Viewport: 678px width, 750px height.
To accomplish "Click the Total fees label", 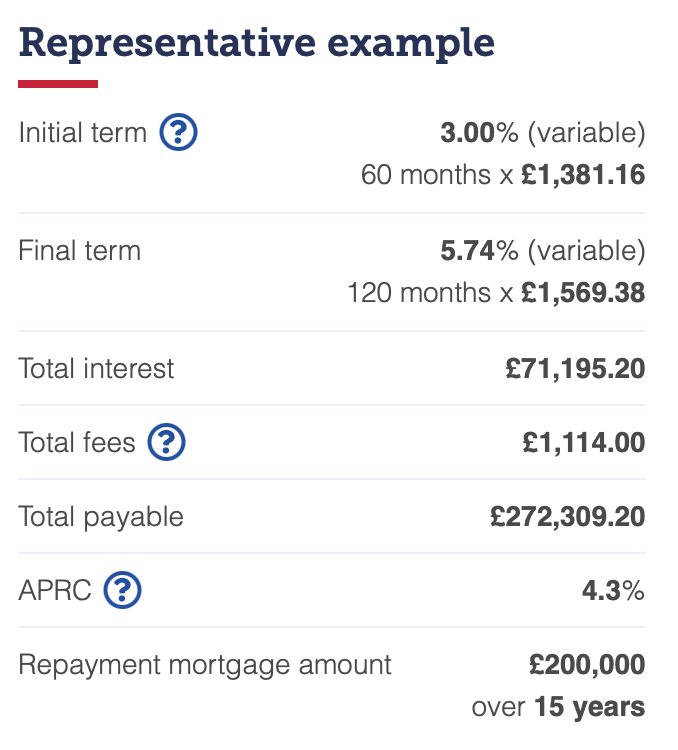I will [77, 442].
